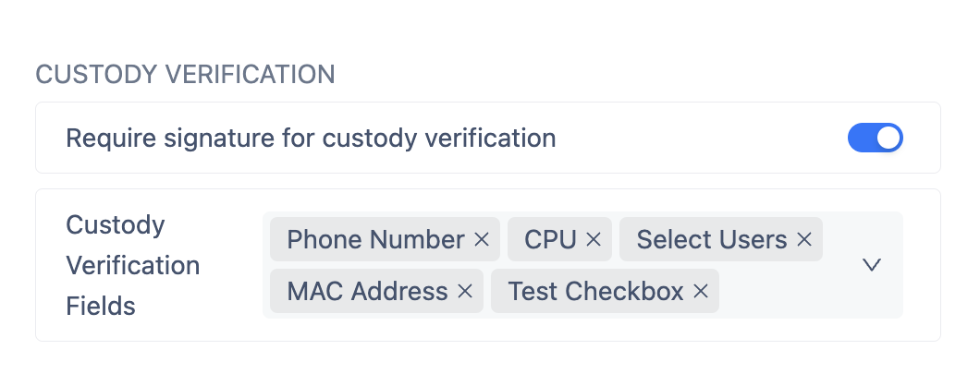Click the white knob of signature switch
Viewport: 980px width, 386px height.
[x=888, y=139]
